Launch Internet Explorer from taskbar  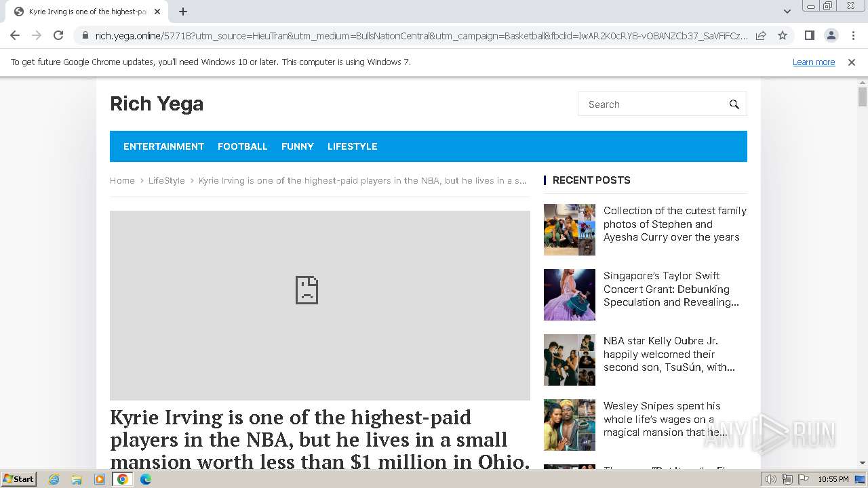[x=54, y=479]
